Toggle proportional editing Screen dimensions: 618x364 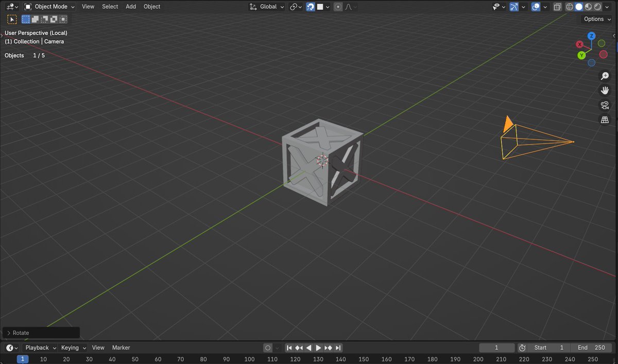pos(338,7)
